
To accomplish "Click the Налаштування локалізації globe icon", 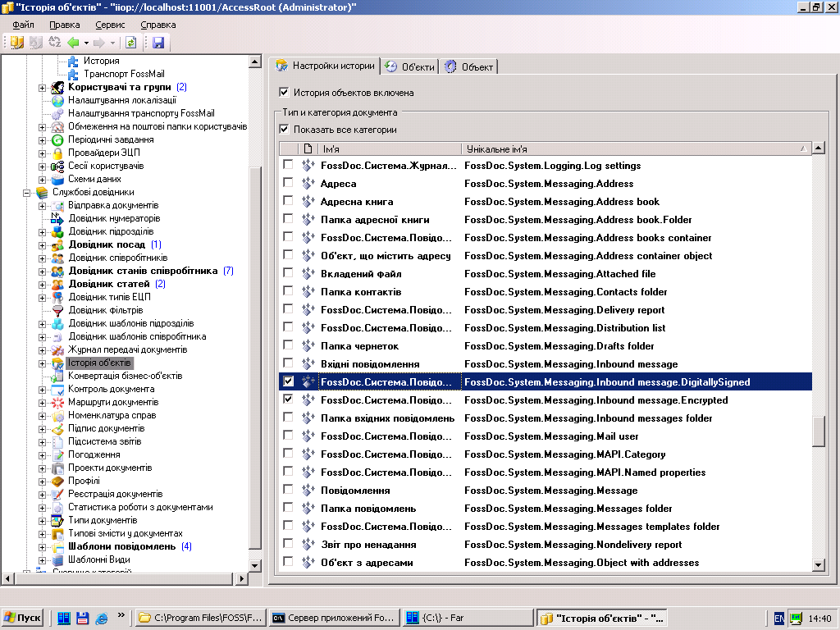I will click(58, 100).
